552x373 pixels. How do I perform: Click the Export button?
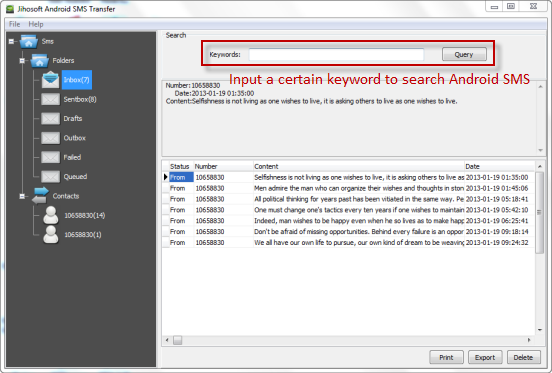click(485, 358)
